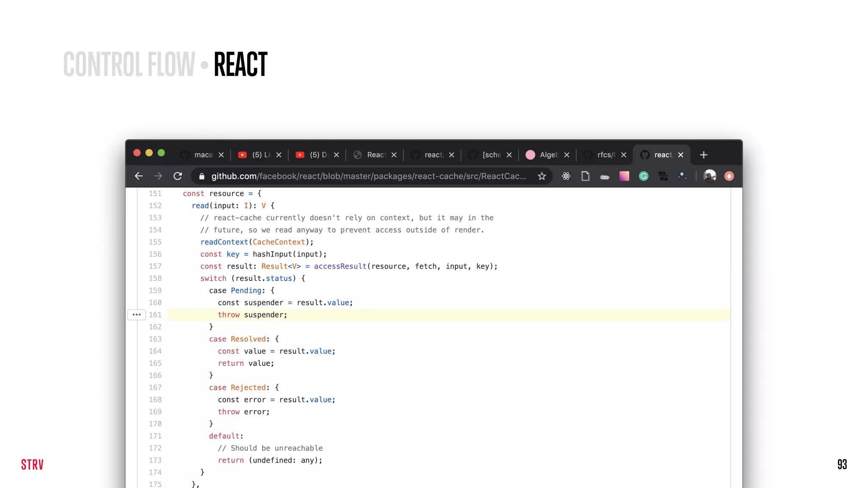Click 'default:' on line 171
This screenshot has height=488, width=868.
(226, 436)
